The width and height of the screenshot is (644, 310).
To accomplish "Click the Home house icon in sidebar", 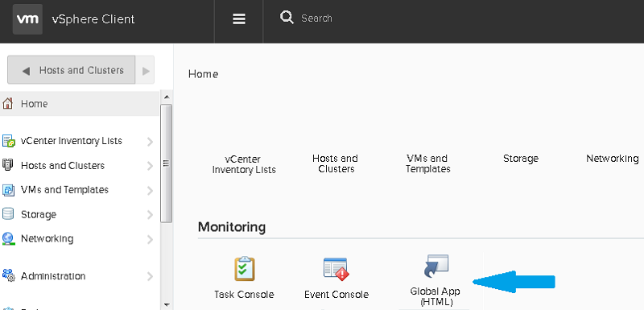I will pos(7,104).
